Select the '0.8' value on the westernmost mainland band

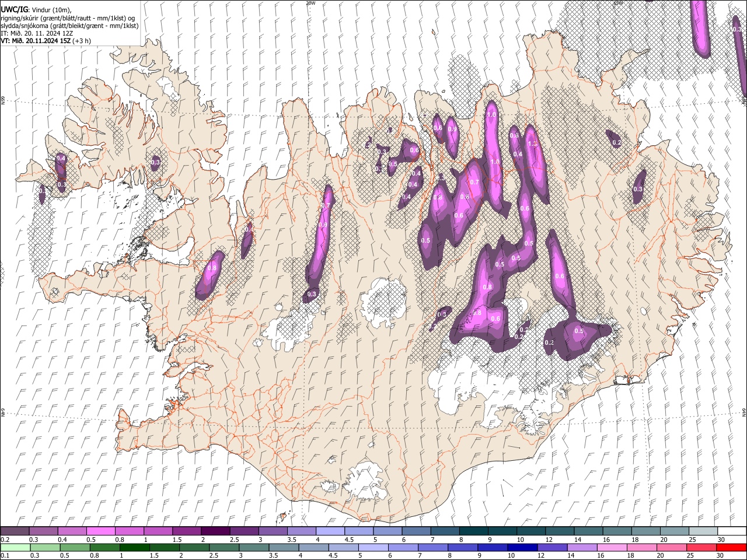point(212,268)
